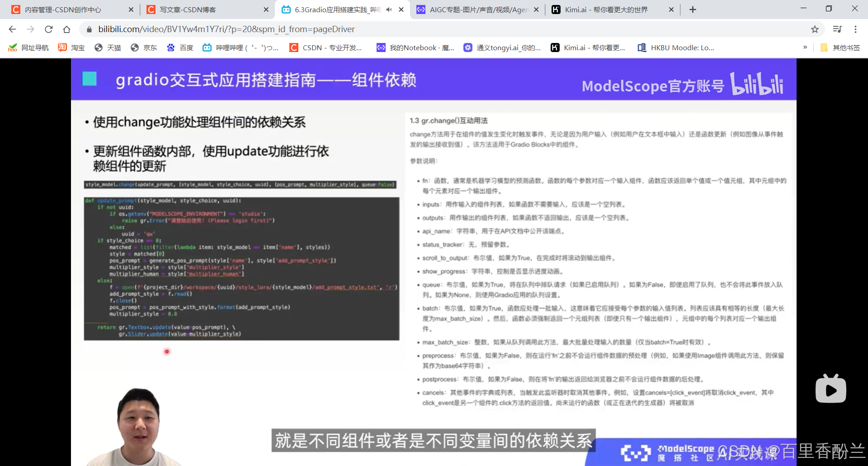Close the bilibili video tab
Viewport: 868px width, 466px height.
(401, 10)
